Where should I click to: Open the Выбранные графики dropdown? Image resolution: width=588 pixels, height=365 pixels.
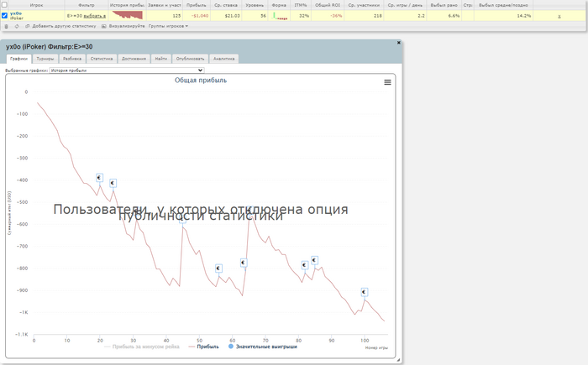click(127, 70)
